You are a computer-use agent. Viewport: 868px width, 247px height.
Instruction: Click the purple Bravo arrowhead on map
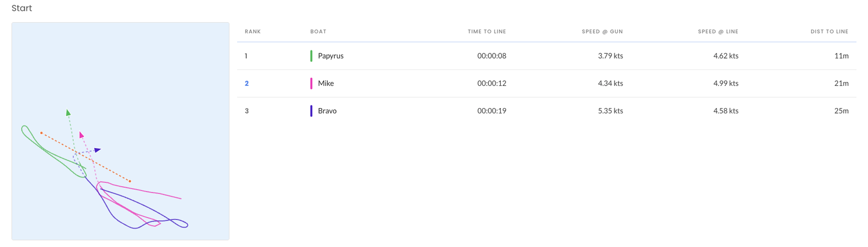(97, 150)
